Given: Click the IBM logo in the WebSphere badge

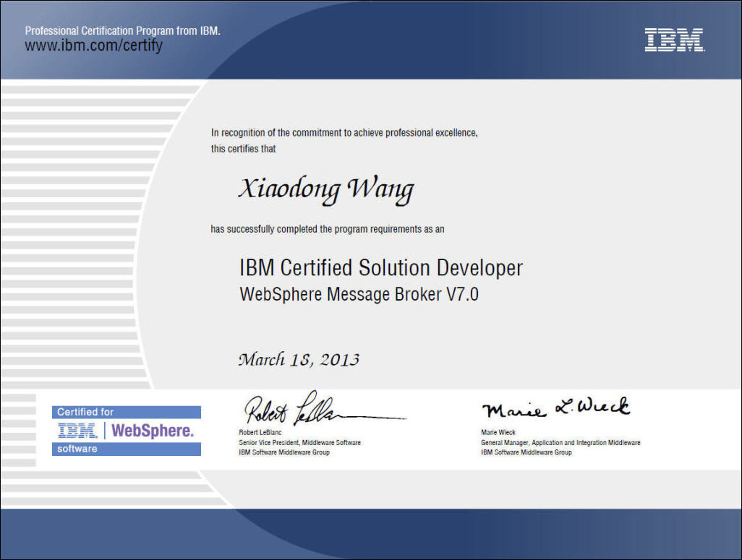Looking at the screenshot, I should click(77, 431).
